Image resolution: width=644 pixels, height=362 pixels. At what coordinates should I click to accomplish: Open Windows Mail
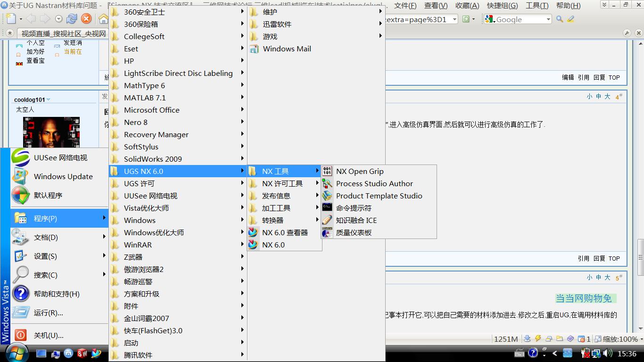pos(316,49)
